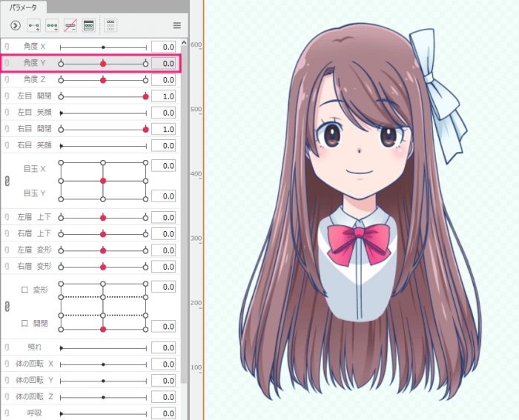Click the 目玉 X value field

(x=164, y=166)
